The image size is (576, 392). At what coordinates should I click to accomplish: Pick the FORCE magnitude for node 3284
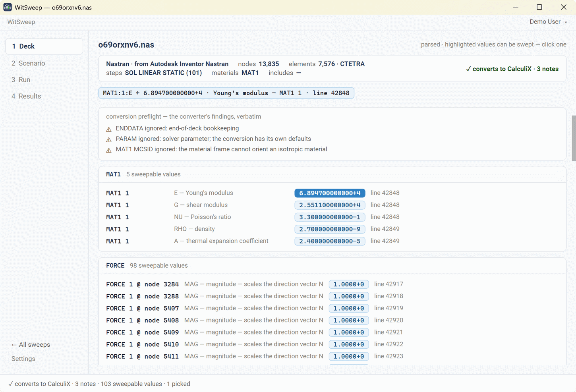(x=349, y=284)
